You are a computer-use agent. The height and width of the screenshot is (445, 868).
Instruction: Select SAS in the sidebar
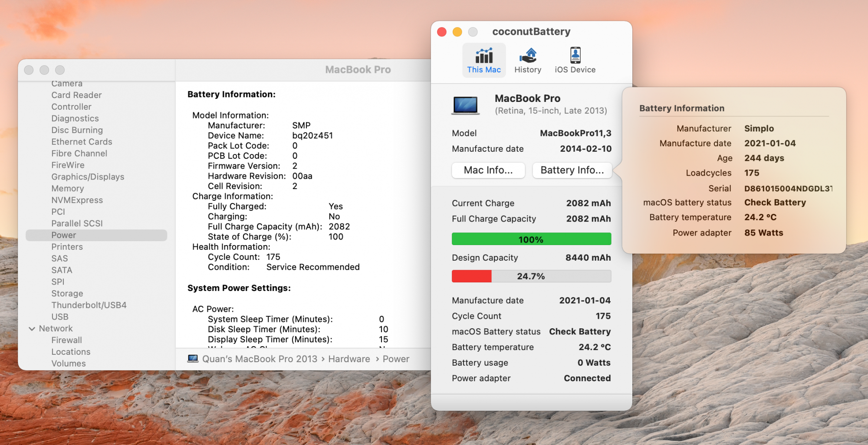point(59,258)
